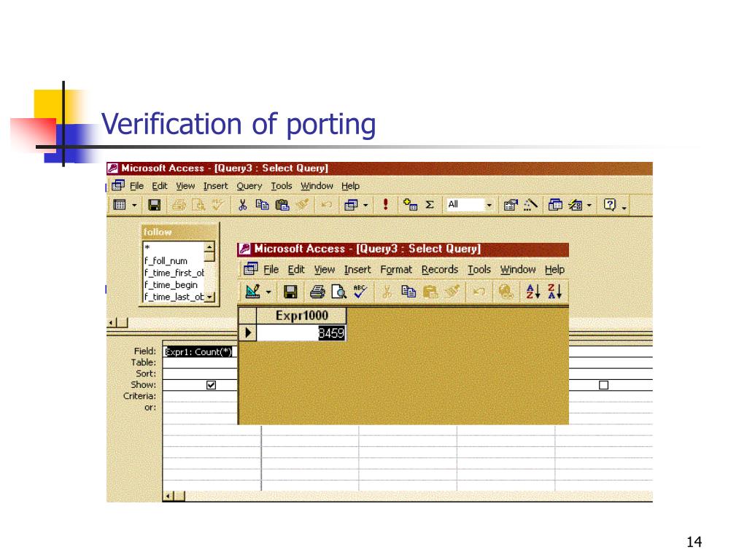
Task: Click the follow table title bar
Action: tap(179, 232)
